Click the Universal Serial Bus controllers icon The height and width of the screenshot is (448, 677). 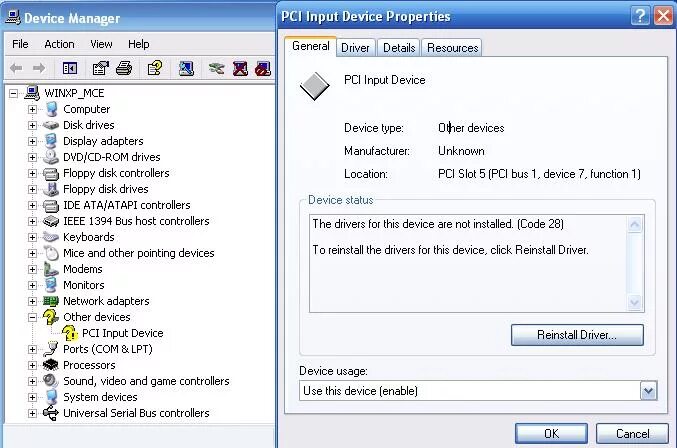(x=51, y=413)
